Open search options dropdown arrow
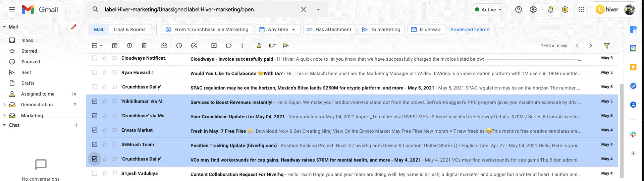The height and width of the screenshot is (181, 644). tap(318, 9)
